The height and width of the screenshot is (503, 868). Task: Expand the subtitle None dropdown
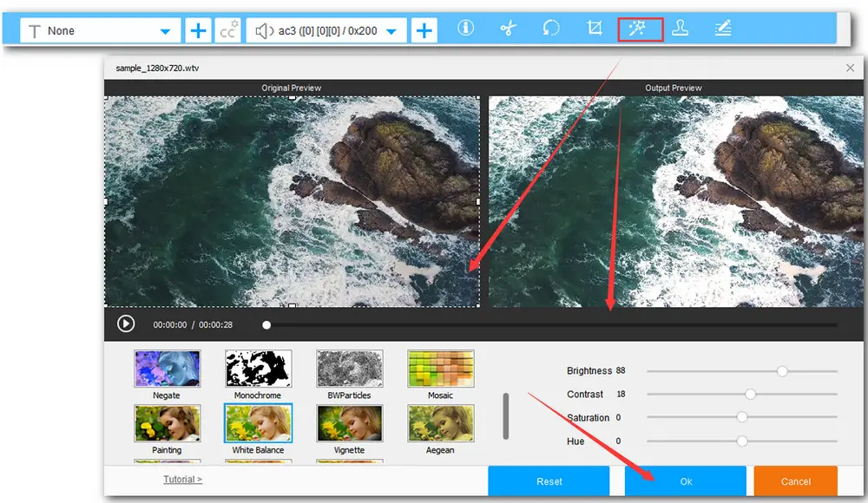pos(165,31)
